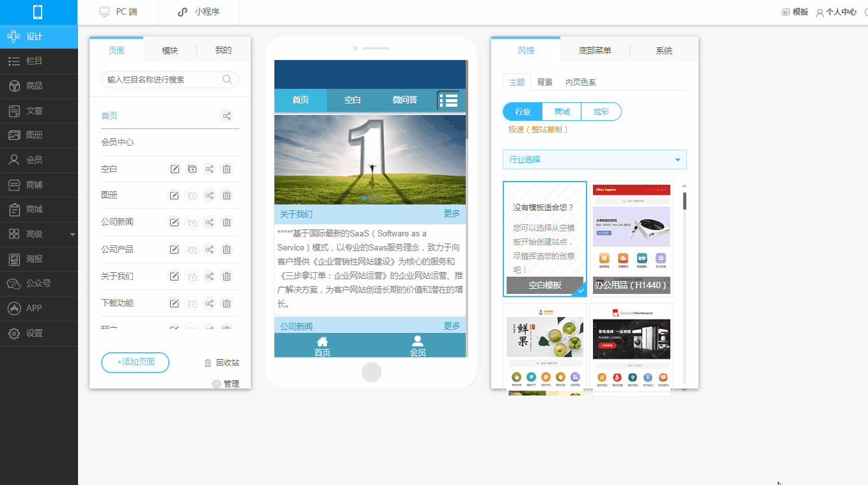The width and height of the screenshot is (868, 485).
Task: Click 更多 beside 公司新闻
Action: pyautogui.click(x=452, y=326)
